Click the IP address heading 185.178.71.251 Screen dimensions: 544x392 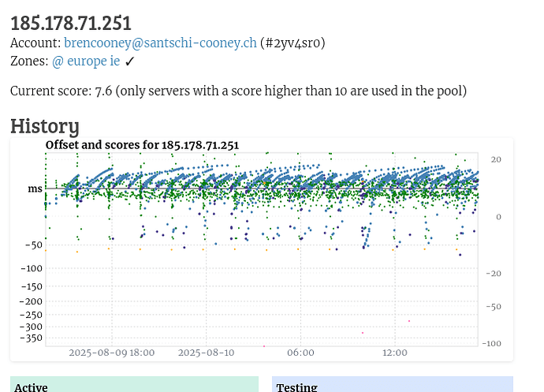[71, 23]
